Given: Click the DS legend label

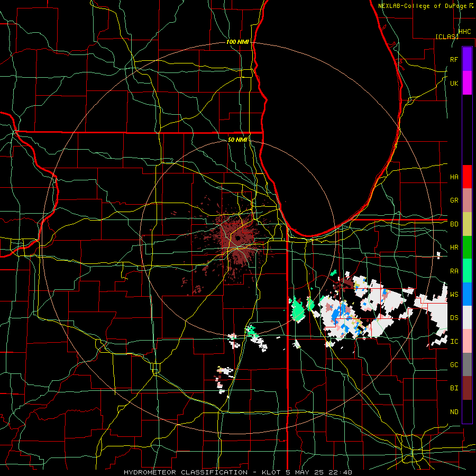Looking at the screenshot, I should click(x=454, y=317).
